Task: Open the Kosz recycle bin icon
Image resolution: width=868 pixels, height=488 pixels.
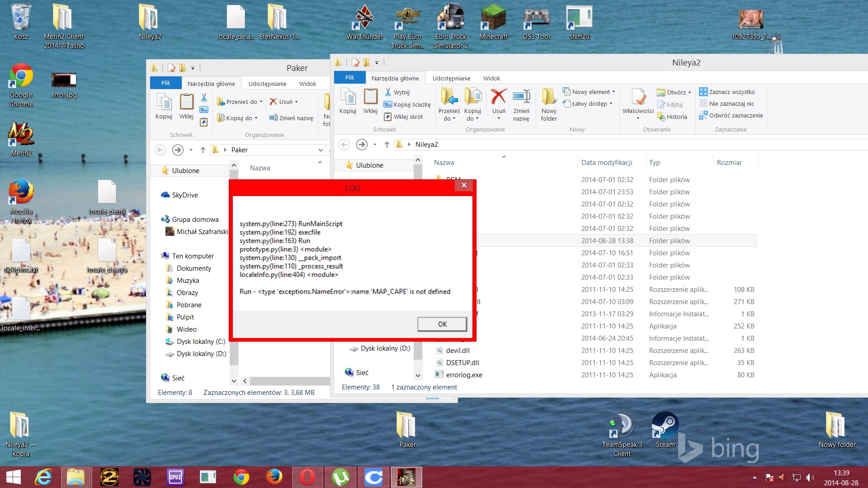Action: point(21,22)
